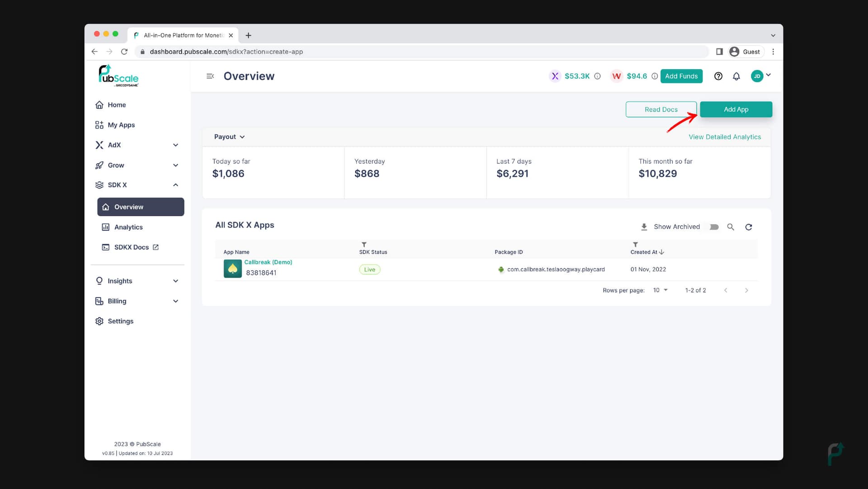The width and height of the screenshot is (868, 489).
Task: Select Rows per page dropdown
Action: [660, 290]
